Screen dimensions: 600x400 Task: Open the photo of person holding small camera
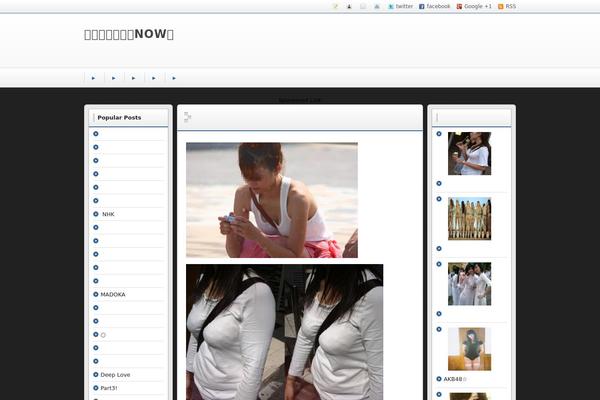pos(272,200)
